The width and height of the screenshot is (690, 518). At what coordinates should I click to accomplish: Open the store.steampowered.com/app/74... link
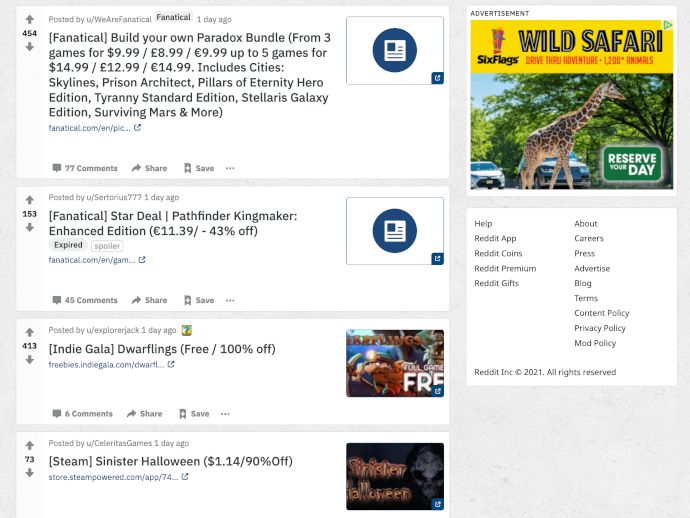pyautogui.click(x=114, y=477)
